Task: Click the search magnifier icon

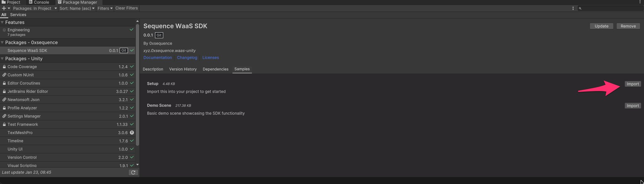Action: [x=580, y=8]
